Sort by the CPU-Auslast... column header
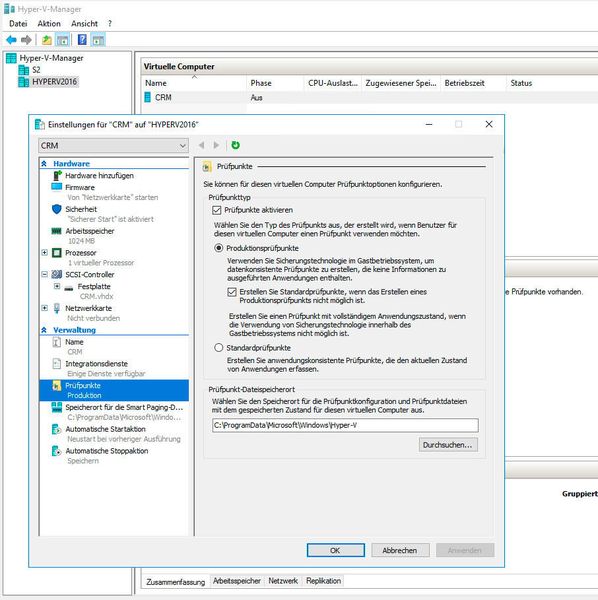 pos(332,83)
